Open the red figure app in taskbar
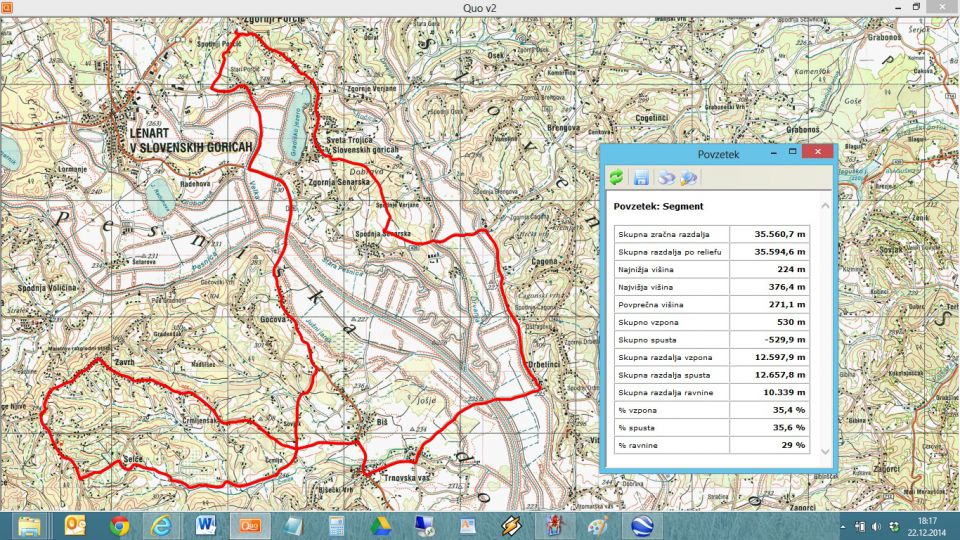 [x=555, y=526]
